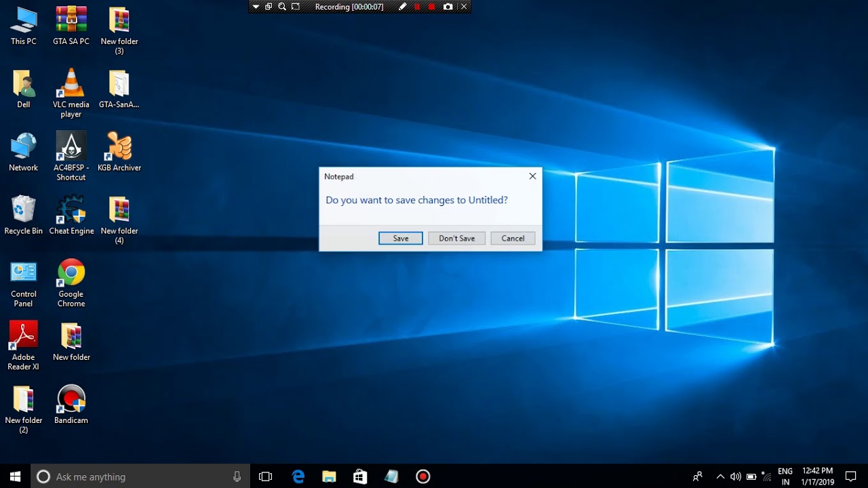Select AC4BFSP - Shortcut icon
The height and width of the screenshot is (488, 868).
pos(71,157)
